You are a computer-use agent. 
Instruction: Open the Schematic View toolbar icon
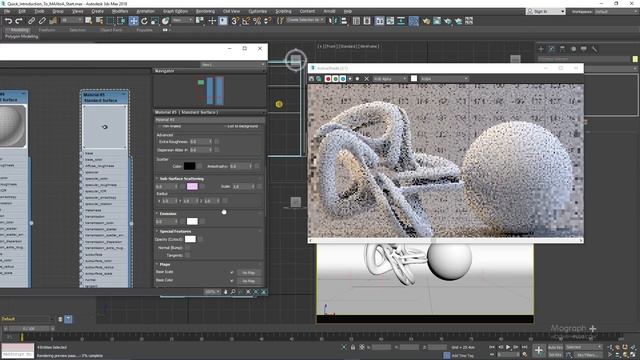click(x=401, y=21)
